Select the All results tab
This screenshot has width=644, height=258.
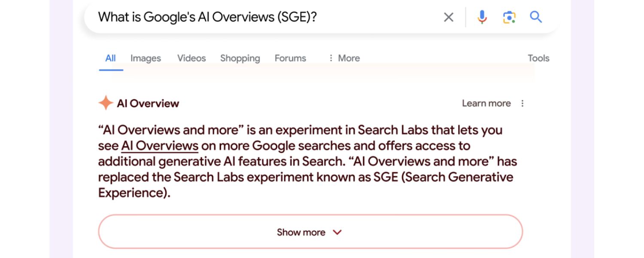click(x=110, y=58)
